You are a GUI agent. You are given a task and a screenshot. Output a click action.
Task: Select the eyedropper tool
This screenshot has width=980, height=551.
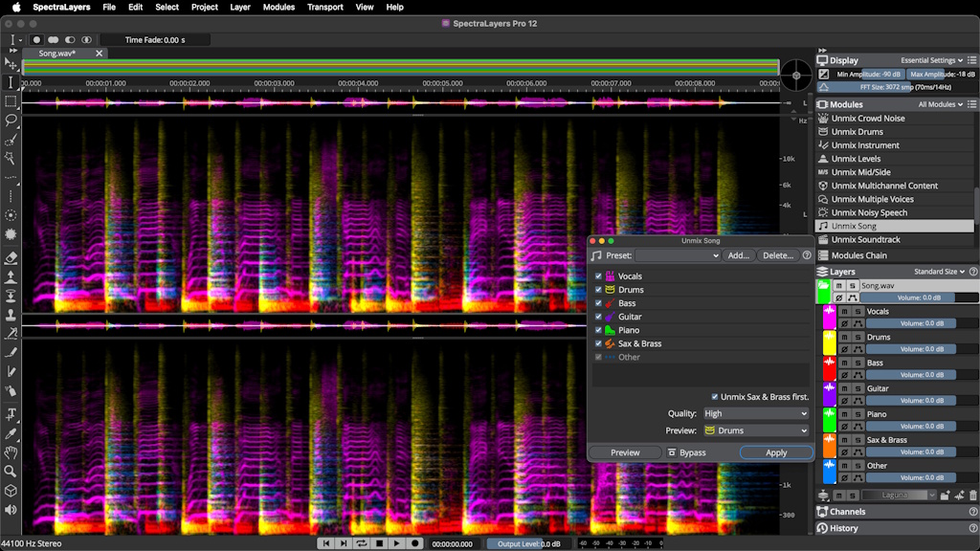click(x=11, y=433)
